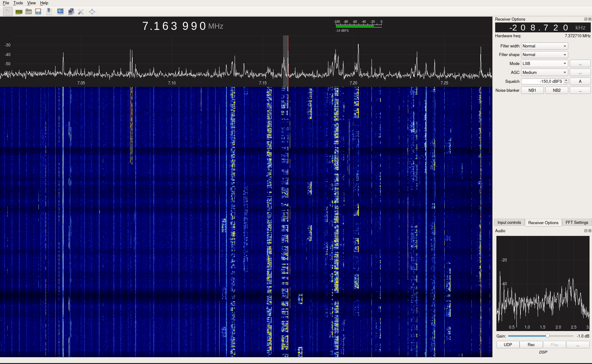Open the View menu
Image resolution: width=592 pixels, height=364 pixels.
(x=31, y=3)
